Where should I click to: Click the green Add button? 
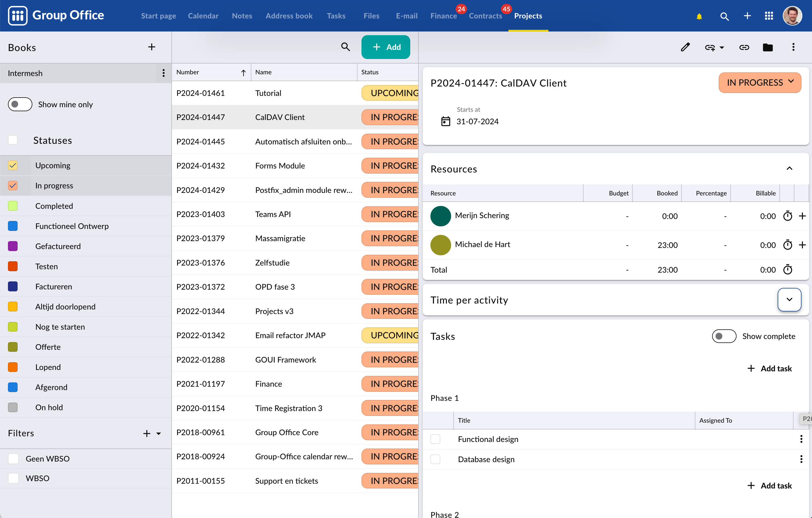386,47
